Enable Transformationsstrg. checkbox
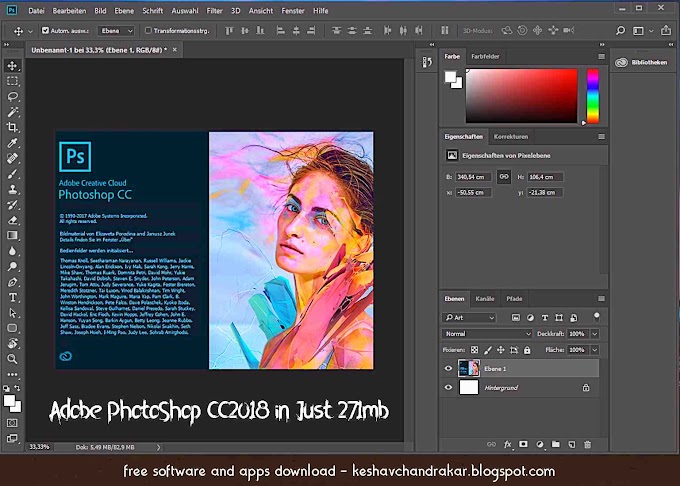 point(148,30)
